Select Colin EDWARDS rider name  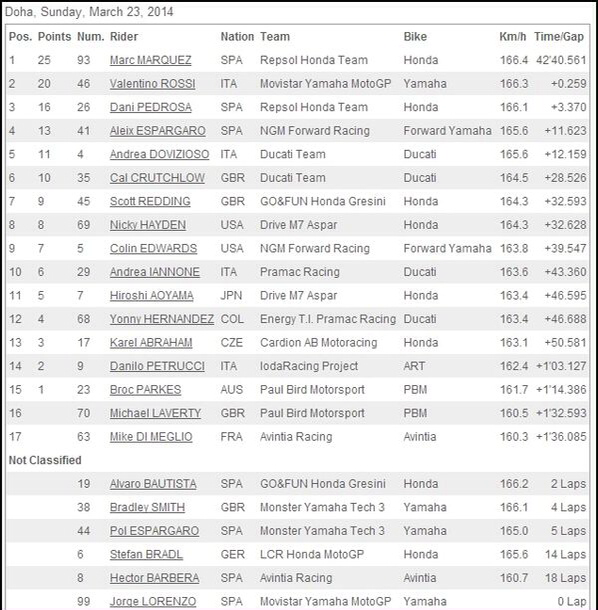click(153, 249)
